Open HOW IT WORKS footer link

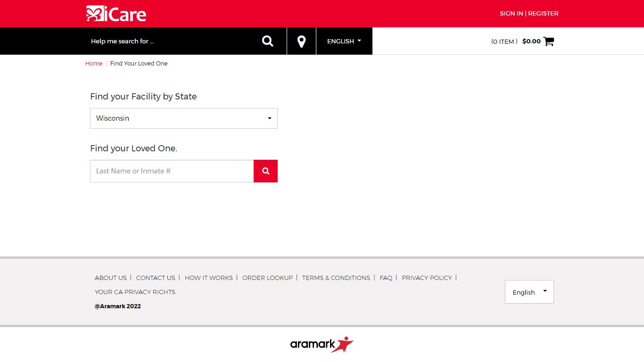coord(209,278)
